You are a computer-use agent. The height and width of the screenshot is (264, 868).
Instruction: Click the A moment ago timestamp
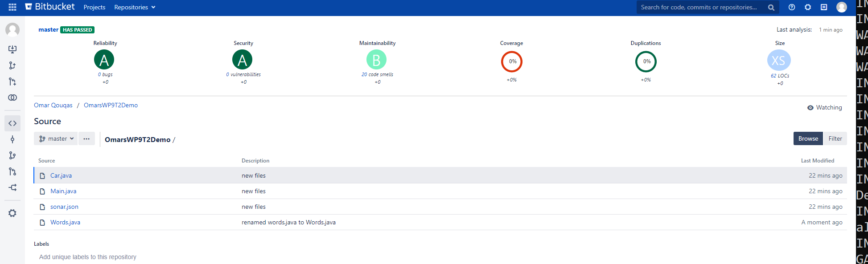pyautogui.click(x=822, y=222)
